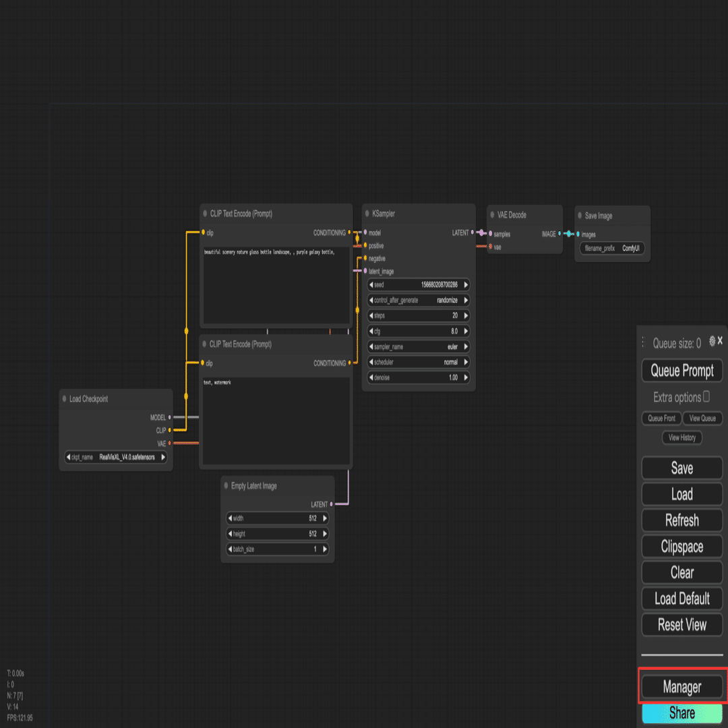728x728 pixels.
Task: Click the positive prompt text box
Action: (276, 284)
